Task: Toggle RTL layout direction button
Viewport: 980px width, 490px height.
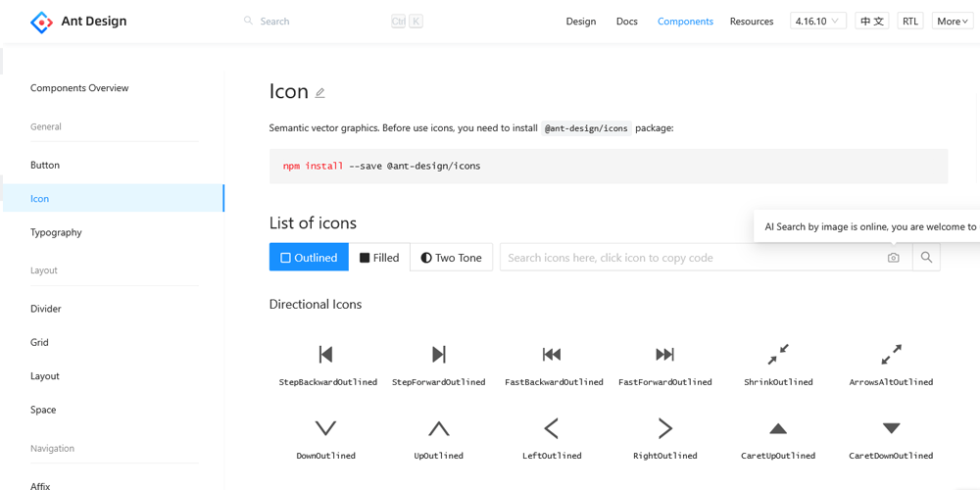Action: (x=910, y=21)
